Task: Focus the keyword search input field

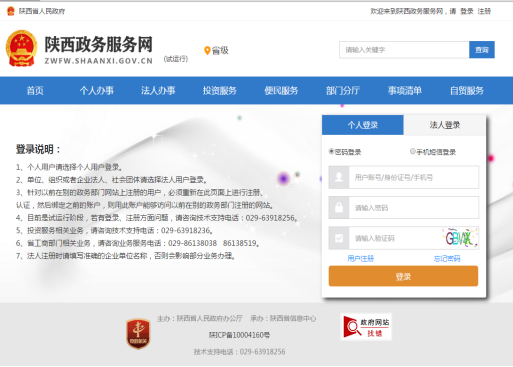Action: click(404, 50)
